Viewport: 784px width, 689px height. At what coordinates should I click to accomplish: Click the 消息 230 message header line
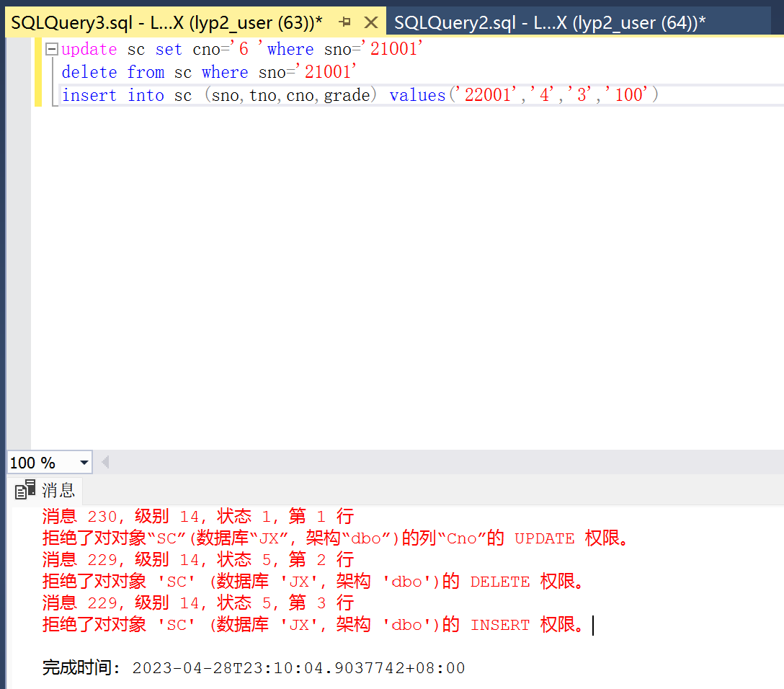pos(195,516)
